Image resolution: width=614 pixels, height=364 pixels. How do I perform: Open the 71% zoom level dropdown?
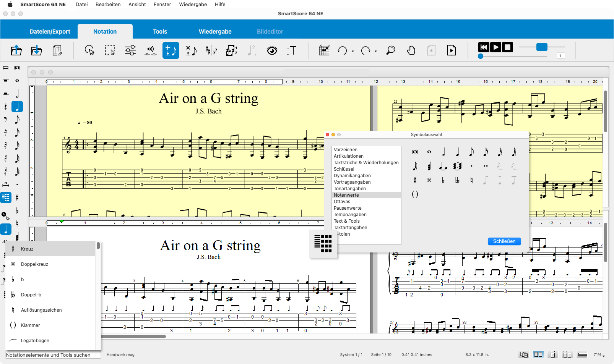coord(599,355)
